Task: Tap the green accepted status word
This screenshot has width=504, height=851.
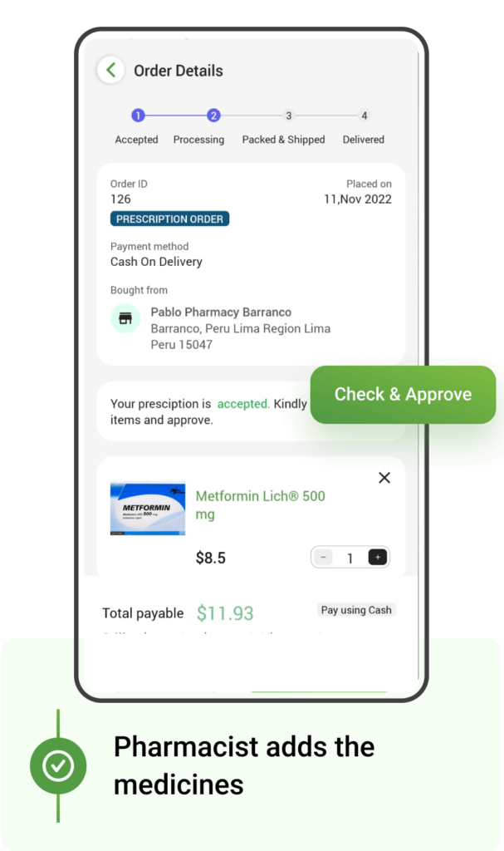Action: [243, 404]
